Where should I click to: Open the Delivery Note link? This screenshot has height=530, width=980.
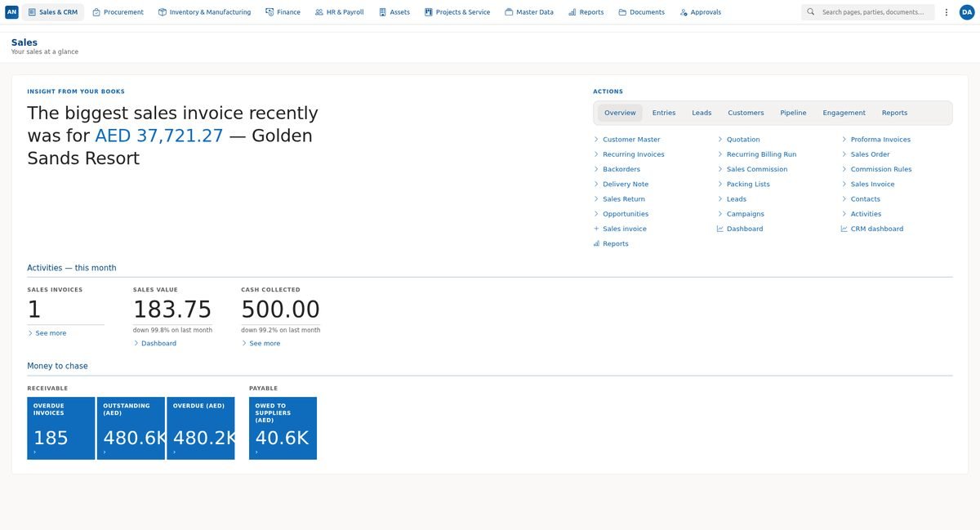(x=626, y=184)
